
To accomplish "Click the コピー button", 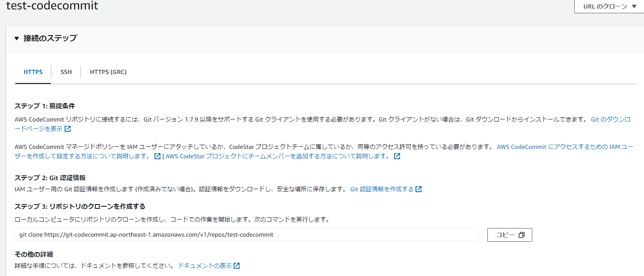I will coord(510,235).
